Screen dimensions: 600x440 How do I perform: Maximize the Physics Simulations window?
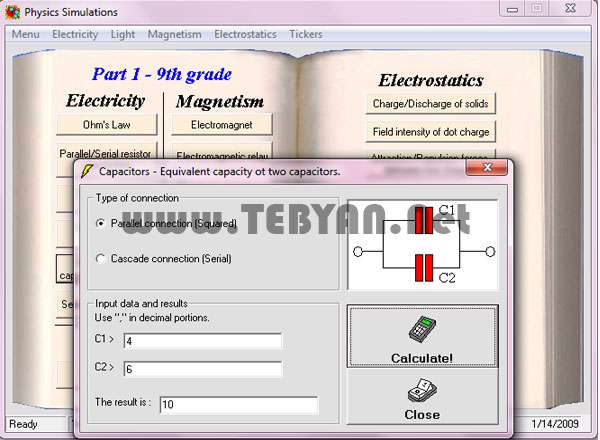point(537,9)
